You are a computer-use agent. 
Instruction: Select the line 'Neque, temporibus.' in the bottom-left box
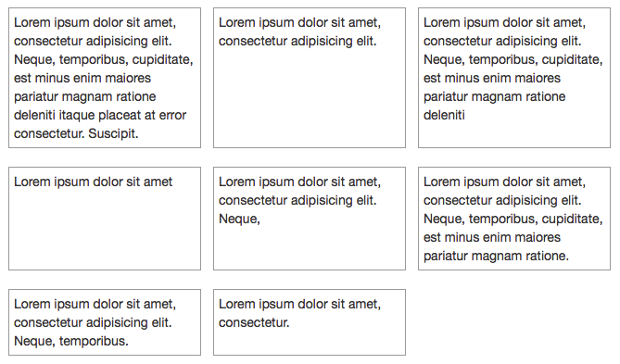[71, 341]
